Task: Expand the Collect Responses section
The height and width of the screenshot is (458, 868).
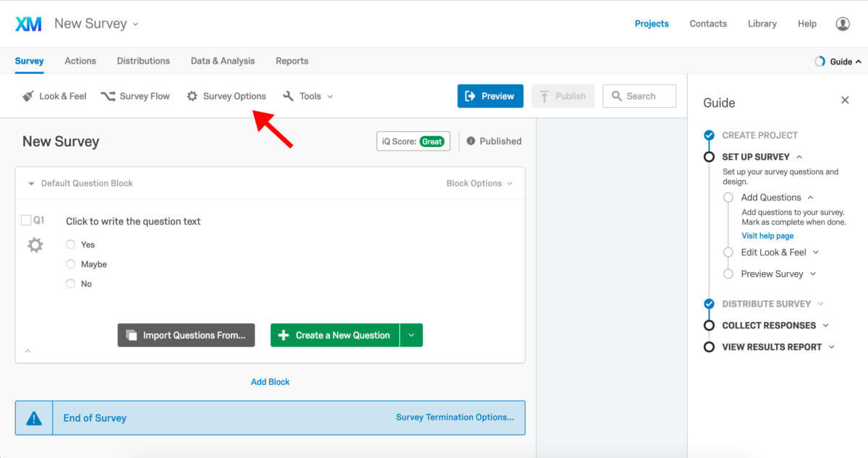Action: [826, 326]
